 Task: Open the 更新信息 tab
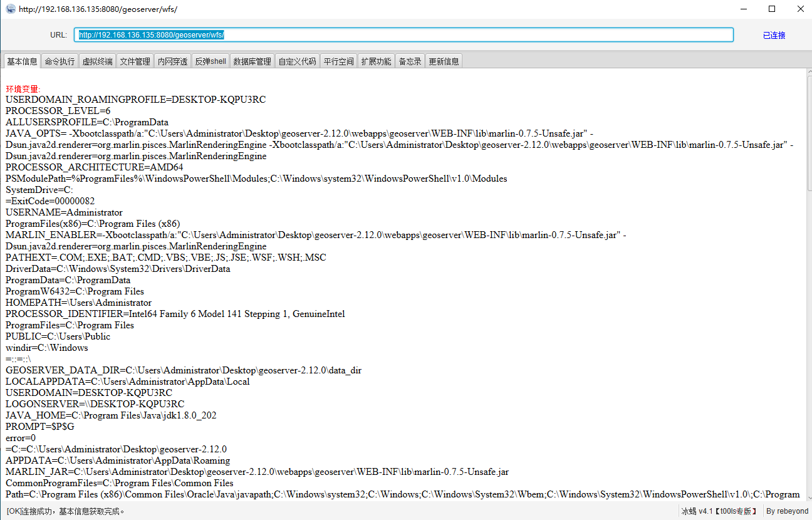click(444, 61)
